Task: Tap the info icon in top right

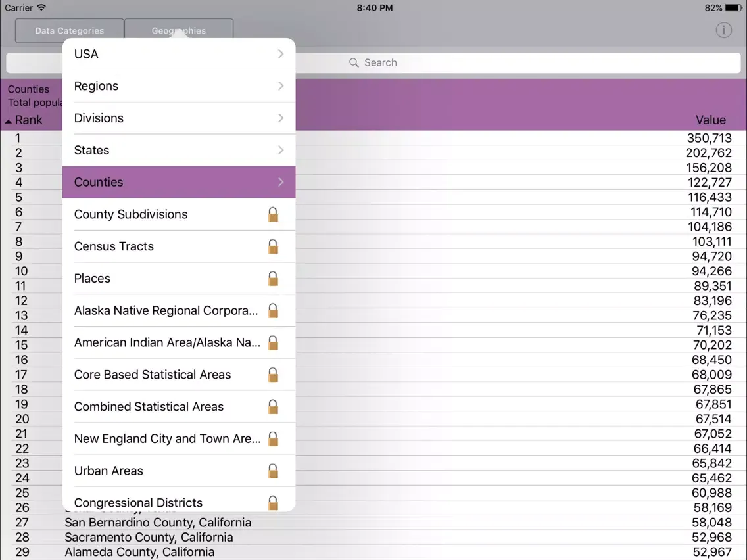Action: coord(723,30)
